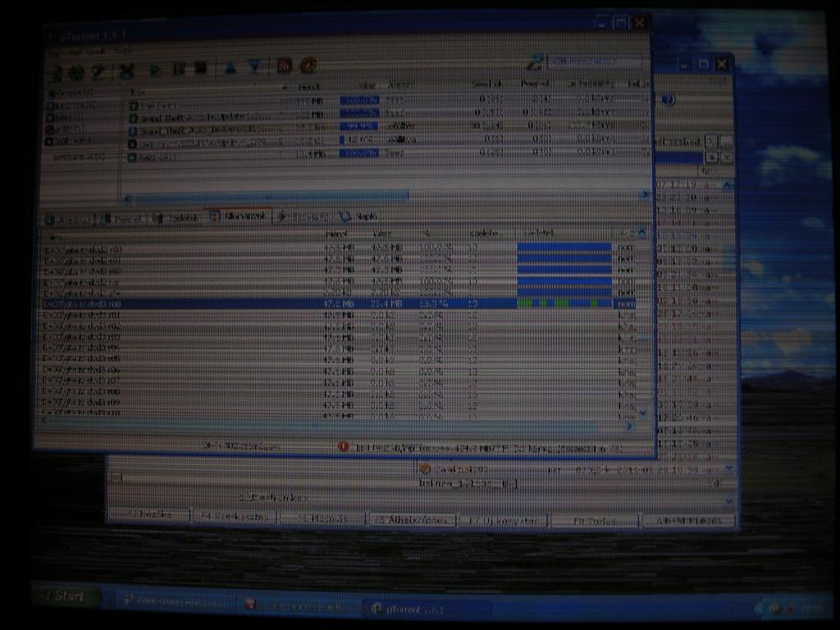840x630 pixels.
Task: Switch to the first taskbar window button
Action: tap(176, 601)
